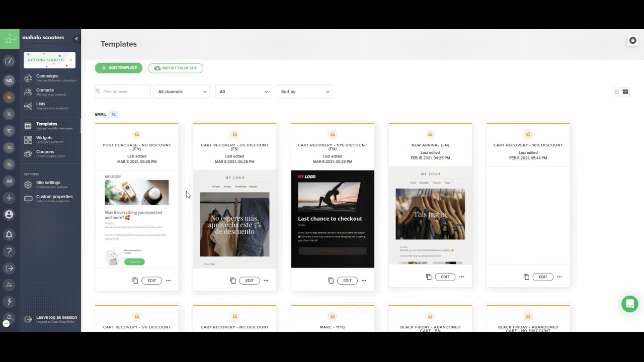Click the Add Template button

click(118, 67)
